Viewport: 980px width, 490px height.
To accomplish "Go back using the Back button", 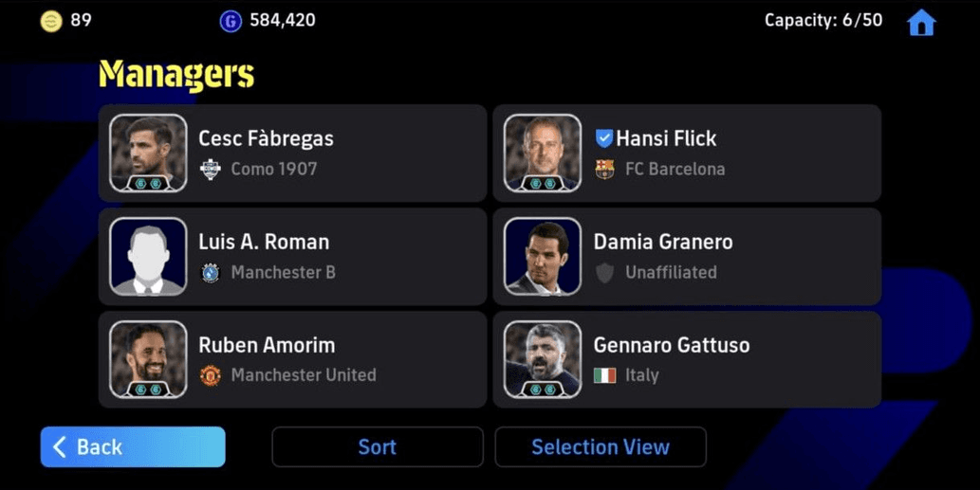I will [x=133, y=447].
